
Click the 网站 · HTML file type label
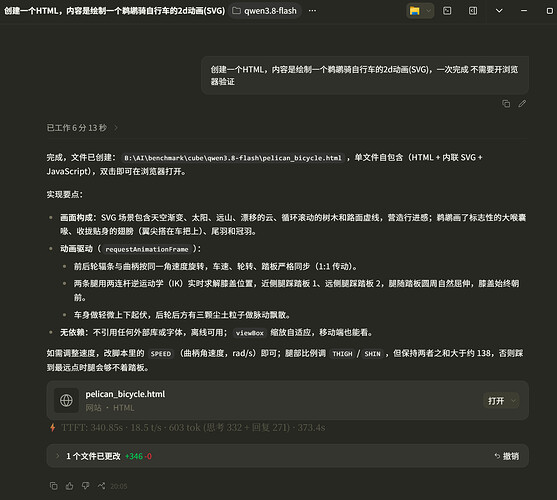point(110,408)
